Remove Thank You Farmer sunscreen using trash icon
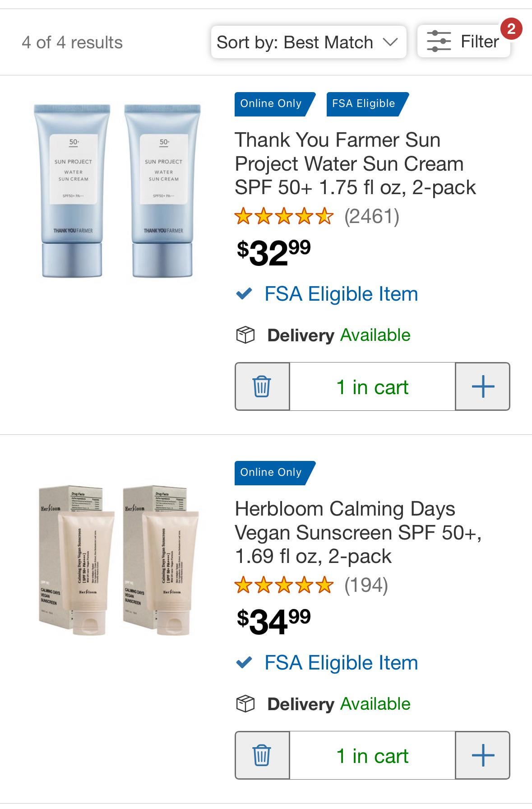Screen dimensions: 532x809 pyautogui.click(x=262, y=386)
